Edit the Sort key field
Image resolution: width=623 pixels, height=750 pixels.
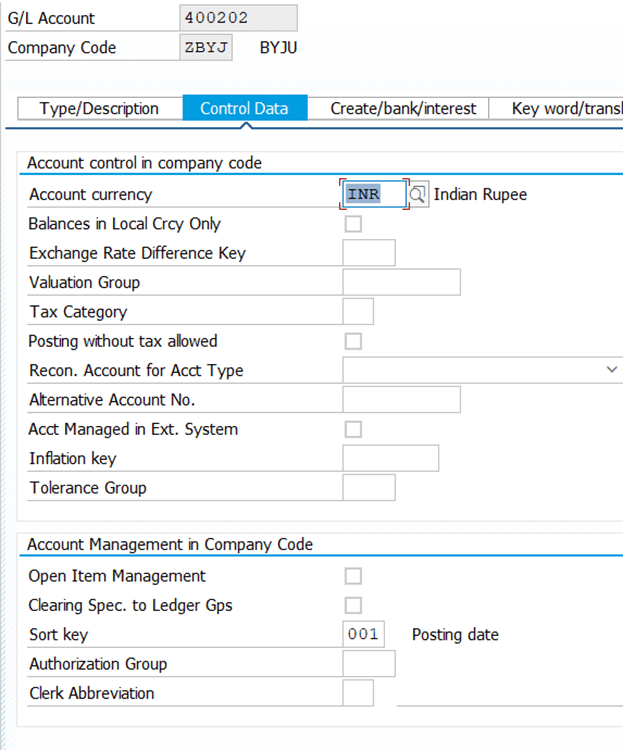(x=364, y=635)
